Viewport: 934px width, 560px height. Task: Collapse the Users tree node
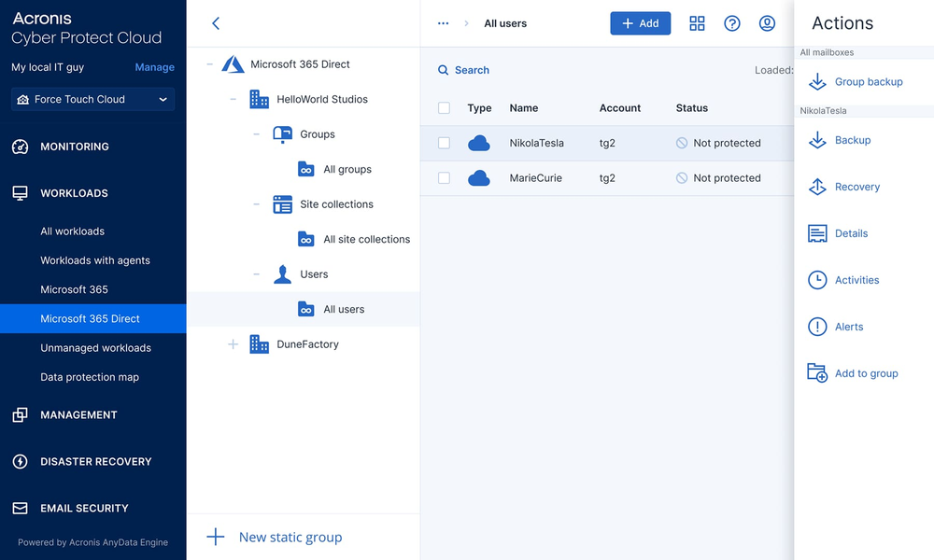(256, 274)
